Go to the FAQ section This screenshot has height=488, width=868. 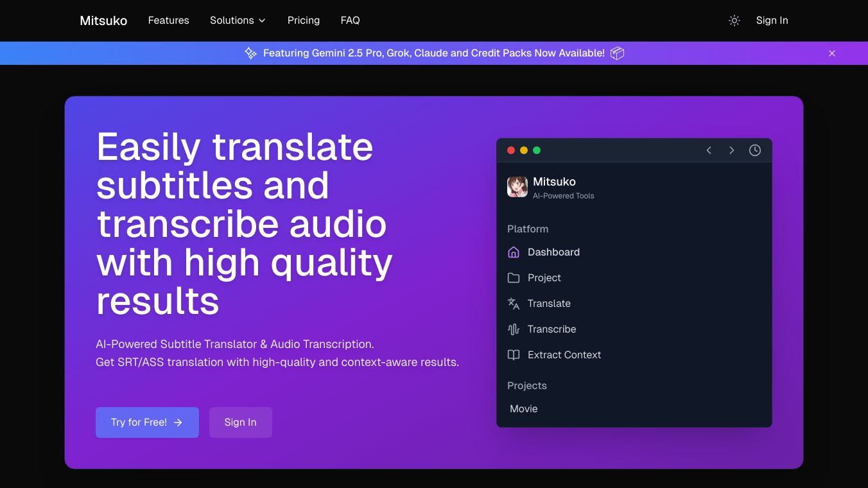[x=350, y=21]
